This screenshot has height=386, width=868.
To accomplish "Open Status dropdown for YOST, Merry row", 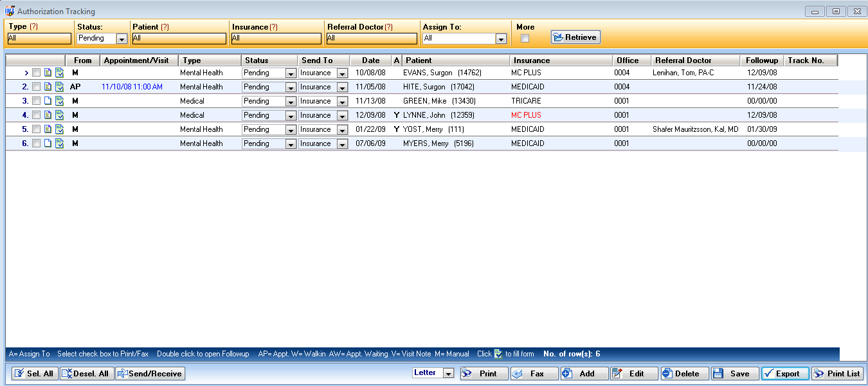I will point(291,130).
